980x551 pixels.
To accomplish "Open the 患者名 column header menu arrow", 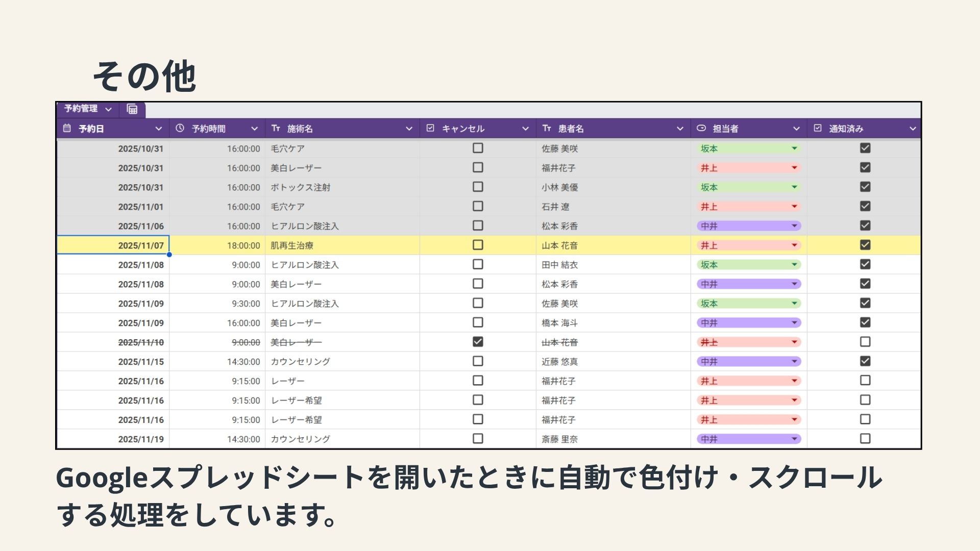I will (x=680, y=129).
